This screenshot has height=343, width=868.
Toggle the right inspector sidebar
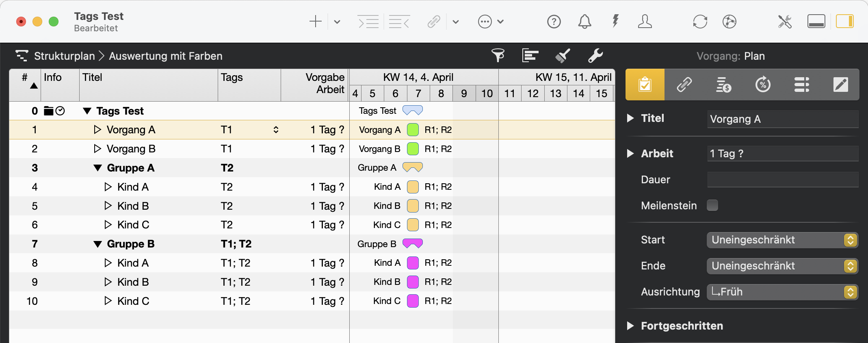[x=844, y=22]
